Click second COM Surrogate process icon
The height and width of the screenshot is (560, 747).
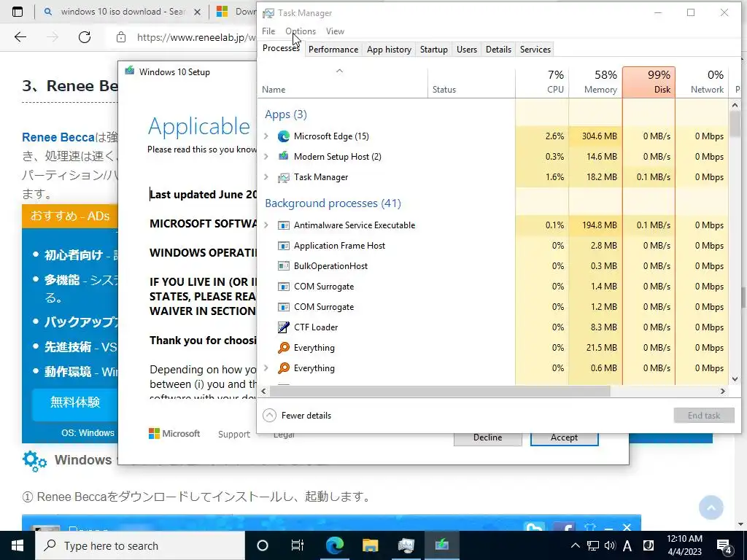pos(284,307)
